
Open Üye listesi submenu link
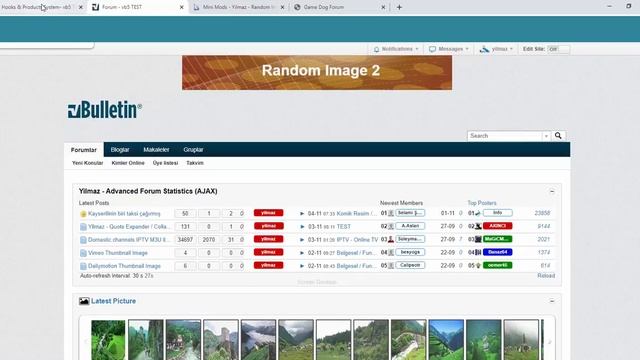[x=165, y=163]
